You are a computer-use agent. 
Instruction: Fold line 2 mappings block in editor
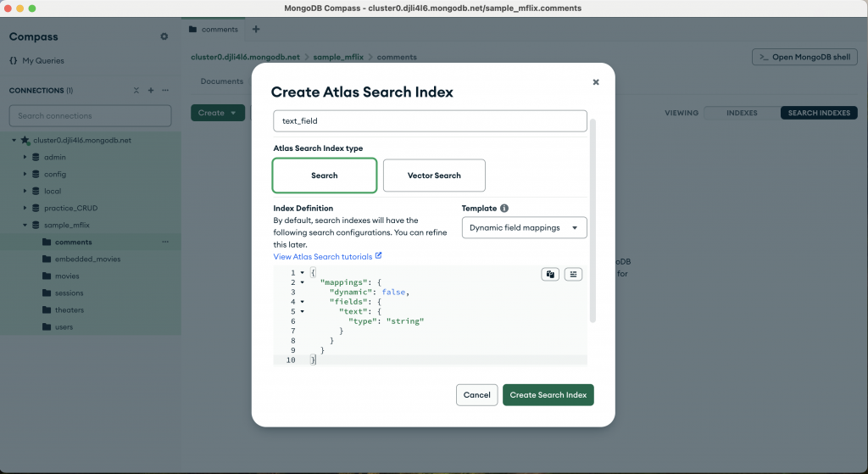tap(303, 282)
